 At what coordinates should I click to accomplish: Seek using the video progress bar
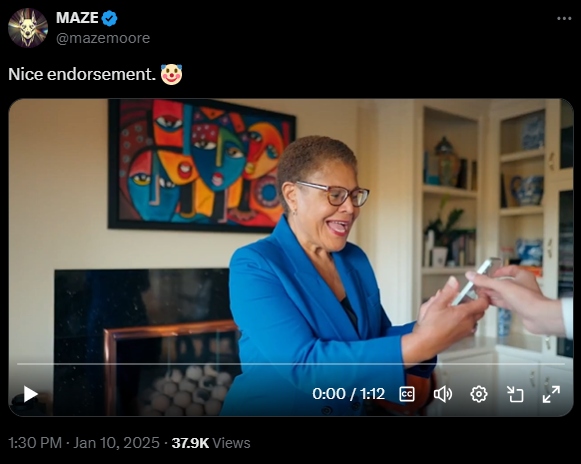click(x=290, y=364)
